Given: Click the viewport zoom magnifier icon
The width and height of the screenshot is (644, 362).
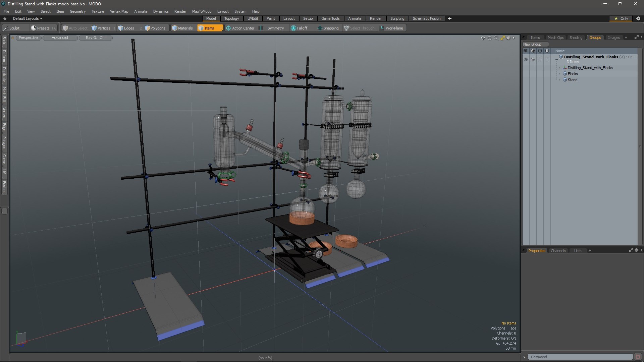Looking at the screenshot, I should coord(496,38).
